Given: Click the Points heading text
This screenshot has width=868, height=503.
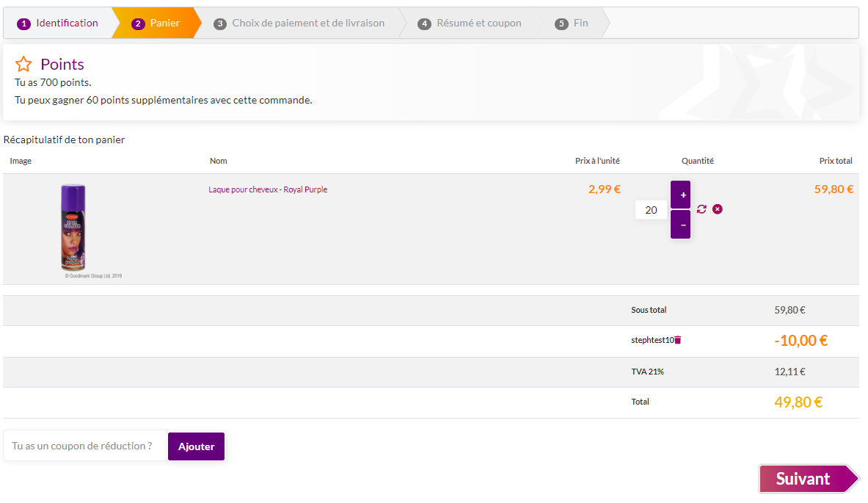Looking at the screenshot, I should 62,64.
